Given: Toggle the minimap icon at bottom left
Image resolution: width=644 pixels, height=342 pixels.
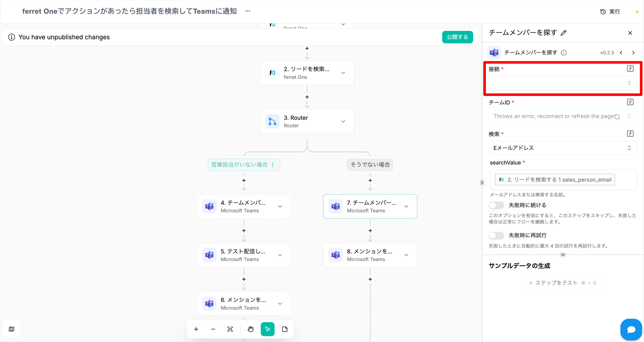Looking at the screenshot, I should tap(12, 329).
